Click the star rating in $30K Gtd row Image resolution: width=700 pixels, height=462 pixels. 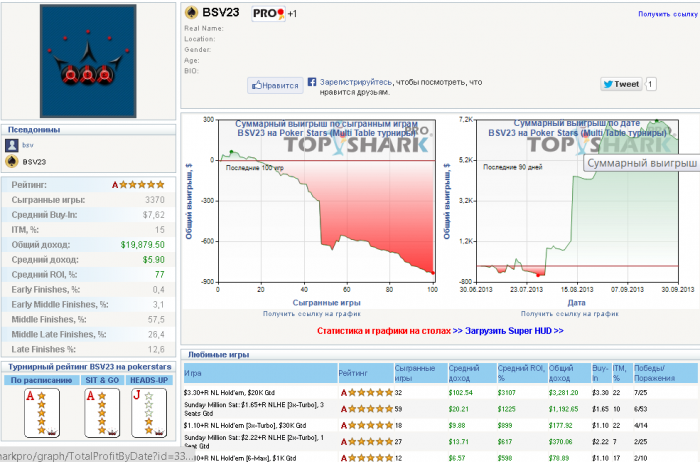[x=367, y=425]
